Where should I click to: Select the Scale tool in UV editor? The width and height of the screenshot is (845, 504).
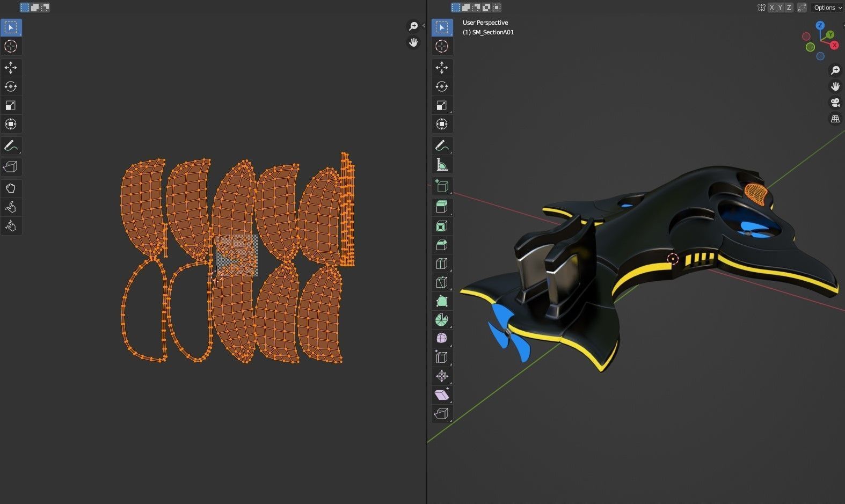(11, 105)
